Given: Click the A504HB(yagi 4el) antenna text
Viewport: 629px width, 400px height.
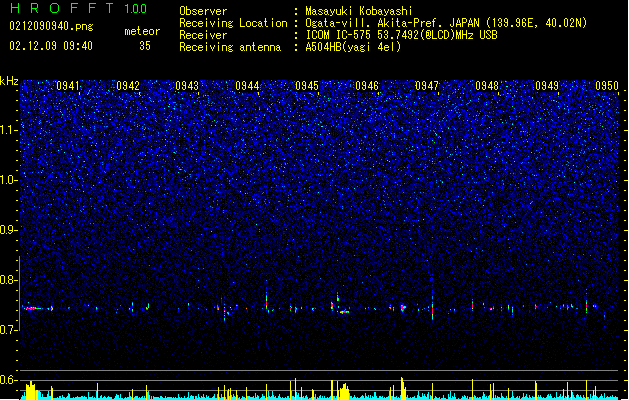Looking at the screenshot, I should point(353,47).
